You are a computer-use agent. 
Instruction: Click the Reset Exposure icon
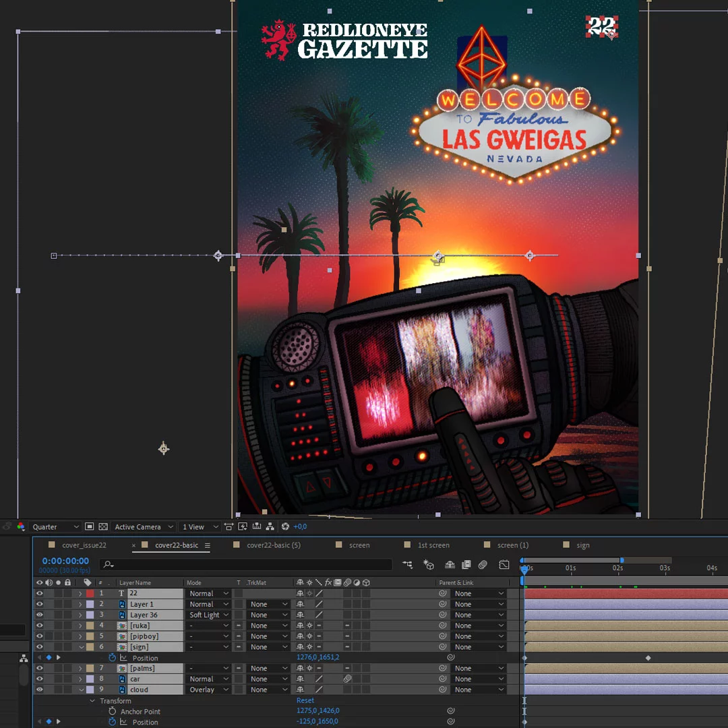(x=285, y=526)
